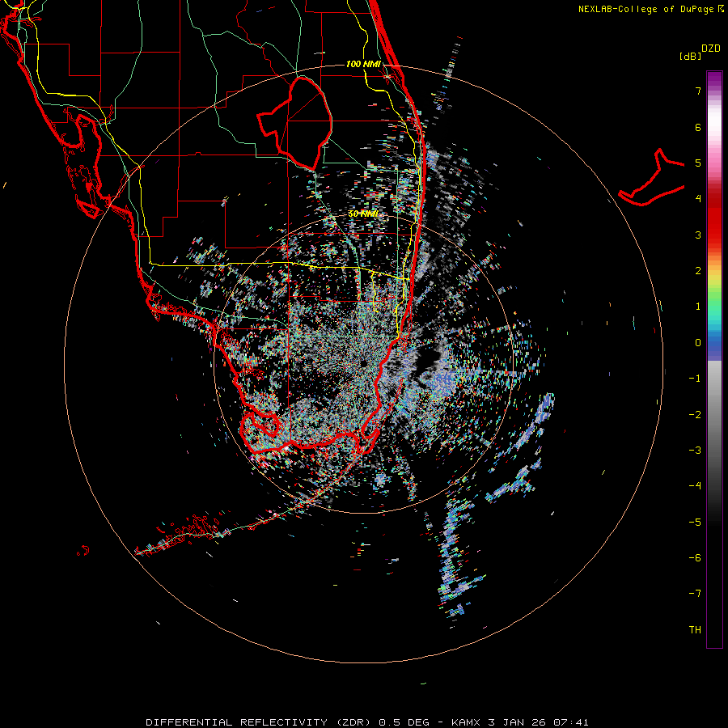Select the 4 dB tick on color scale
The width and height of the screenshot is (728, 728).
click(x=698, y=199)
